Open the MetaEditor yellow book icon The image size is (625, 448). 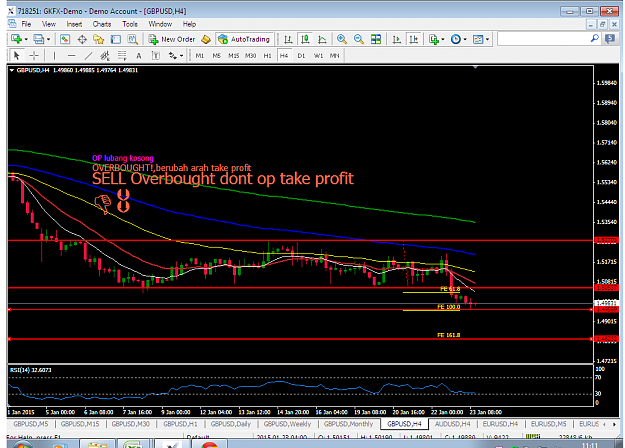[206, 39]
